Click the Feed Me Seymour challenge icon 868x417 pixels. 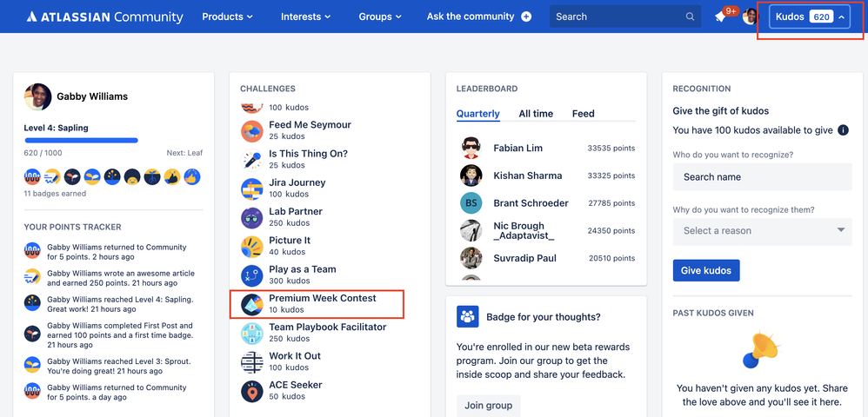click(252, 131)
